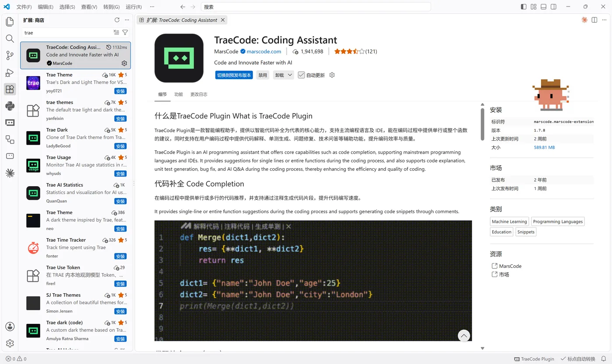This screenshot has height=364, width=612.
Task: Open the extension settings gear beside auto update
Action: (x=332, y=75)
